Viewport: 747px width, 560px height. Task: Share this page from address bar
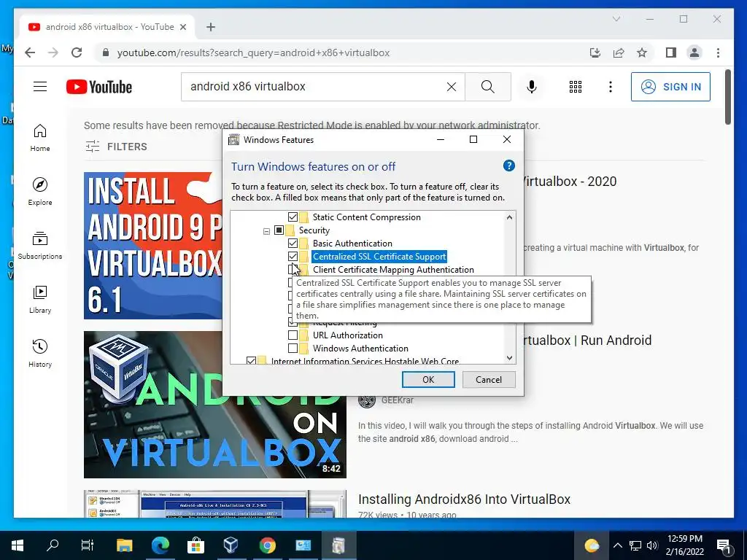619,52
